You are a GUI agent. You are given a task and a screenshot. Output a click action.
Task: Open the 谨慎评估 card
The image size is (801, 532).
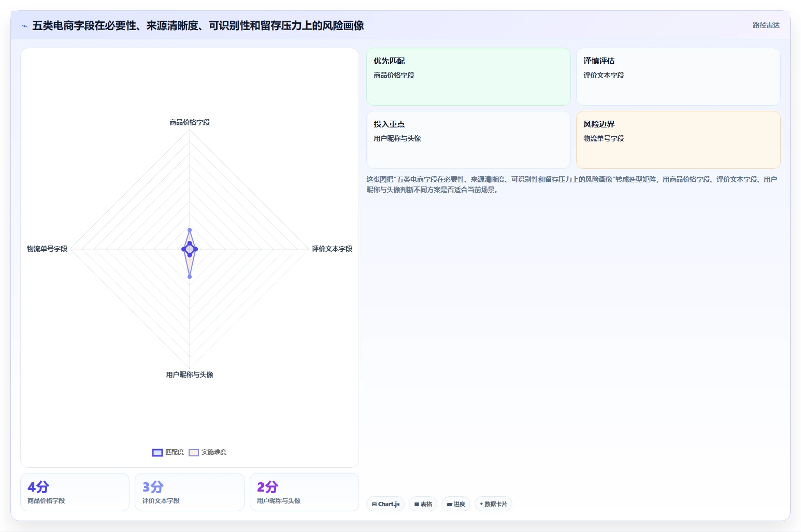coord(678,77)
